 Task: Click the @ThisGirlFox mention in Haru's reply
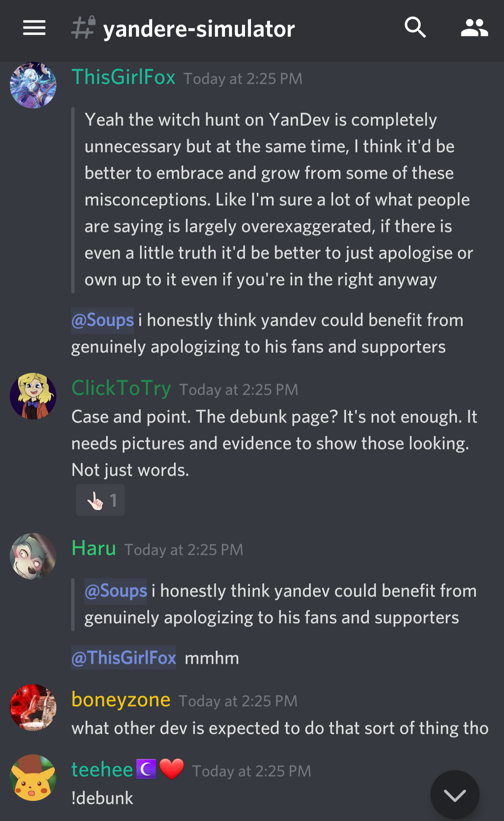124,658
